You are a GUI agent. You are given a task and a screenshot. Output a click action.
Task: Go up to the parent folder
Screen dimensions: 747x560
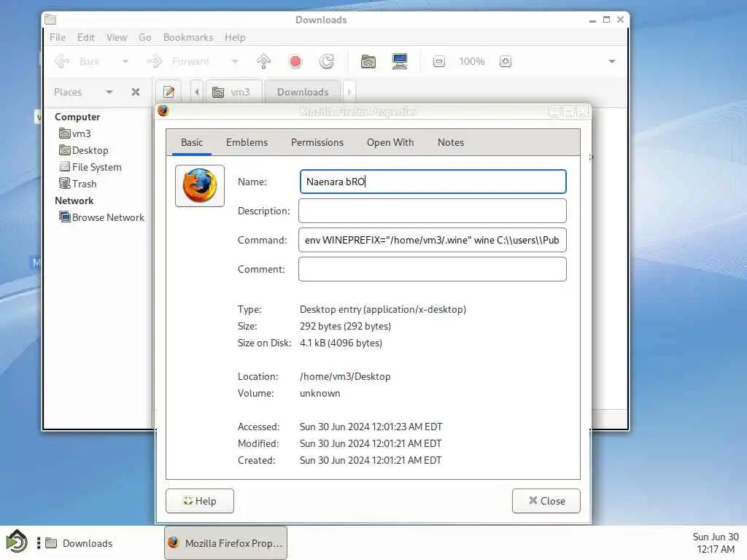tap(263, 61)
